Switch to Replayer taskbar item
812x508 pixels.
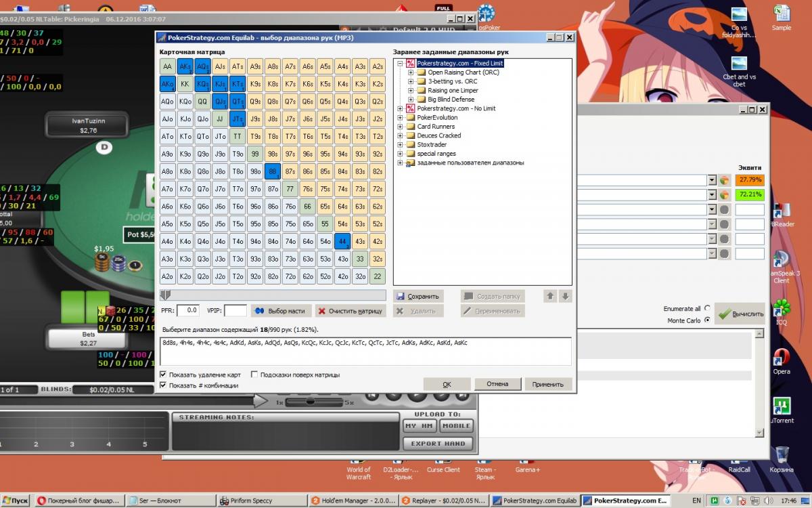coord(444,501)
